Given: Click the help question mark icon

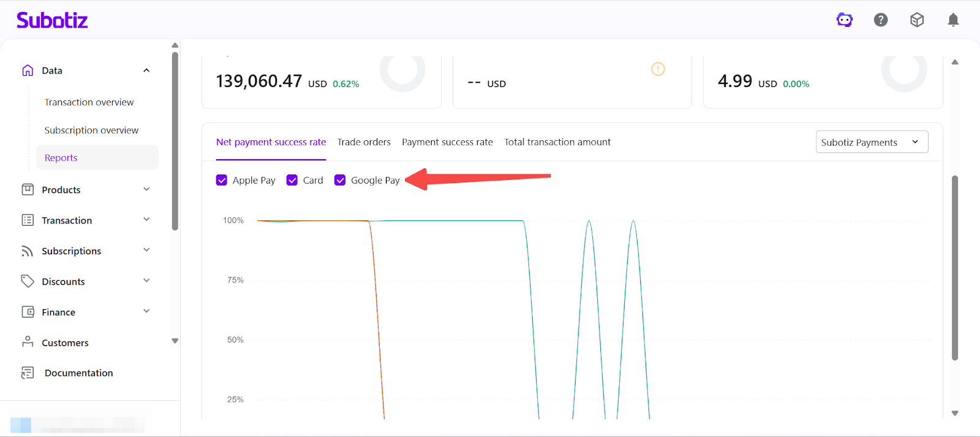Looking at the screenshot, I should [x=881, y=20].
